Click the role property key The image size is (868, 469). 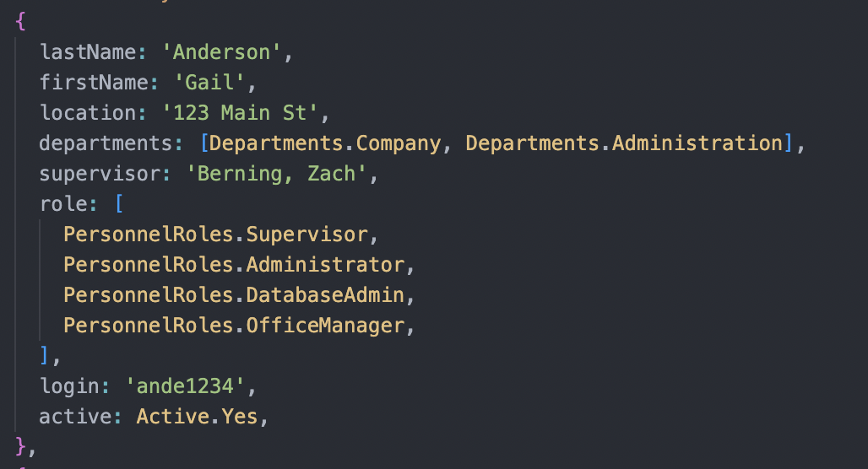tap(63, 204)
